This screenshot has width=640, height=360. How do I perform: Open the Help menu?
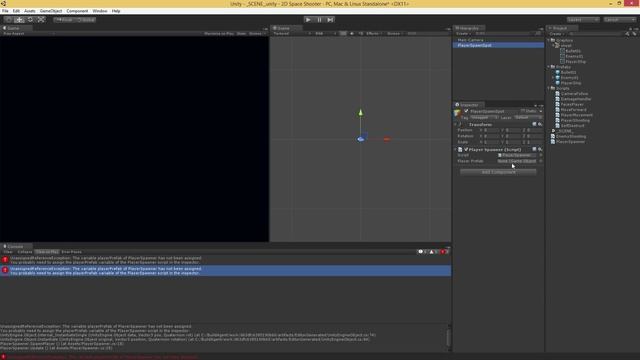click(116, 11)
